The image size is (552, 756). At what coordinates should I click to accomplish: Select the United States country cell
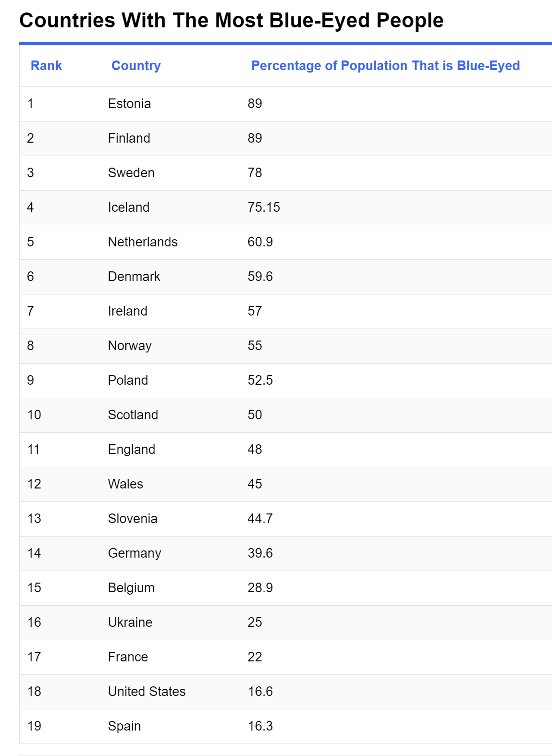click(147, 692)
